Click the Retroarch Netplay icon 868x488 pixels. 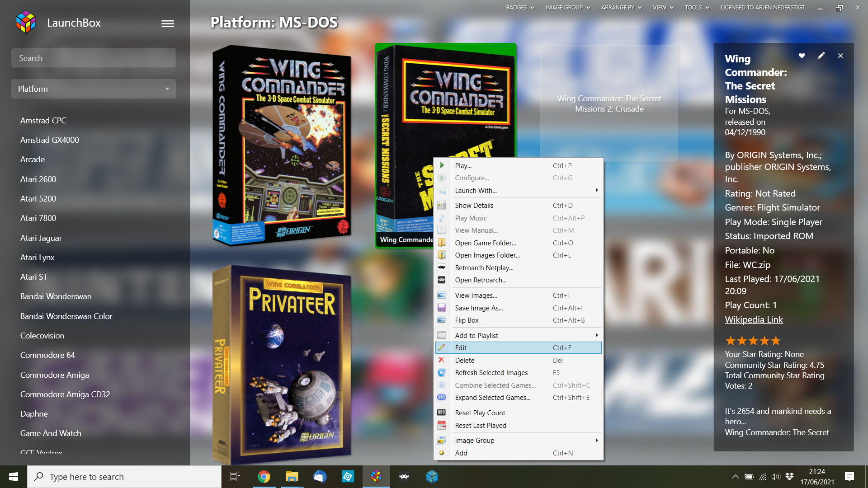click(442, 267)
